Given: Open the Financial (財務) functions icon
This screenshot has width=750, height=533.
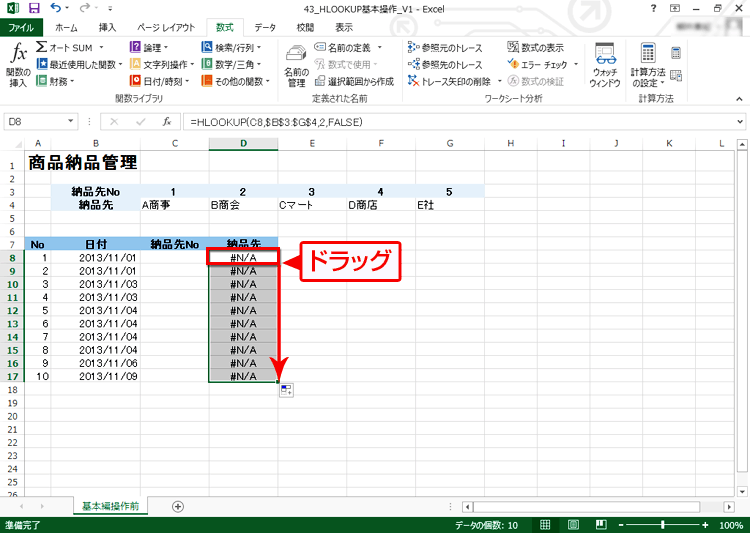Looking at the screenshot, I should [42, 81].
